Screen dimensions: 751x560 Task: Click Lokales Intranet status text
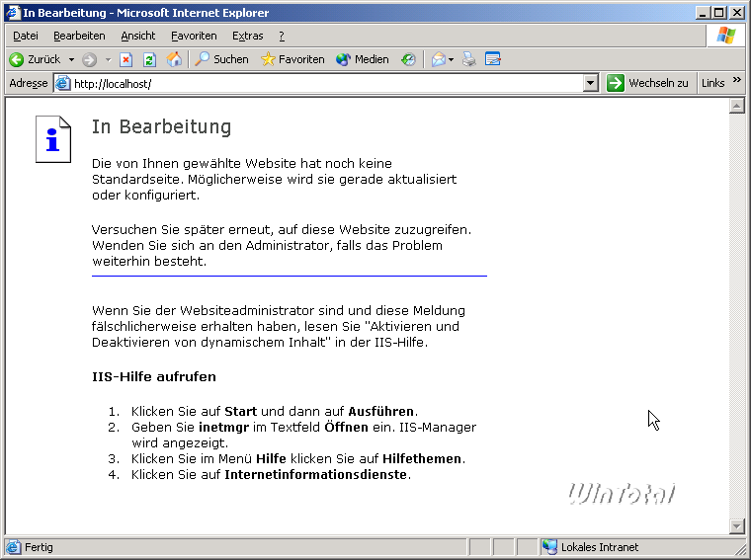(600, 547)
